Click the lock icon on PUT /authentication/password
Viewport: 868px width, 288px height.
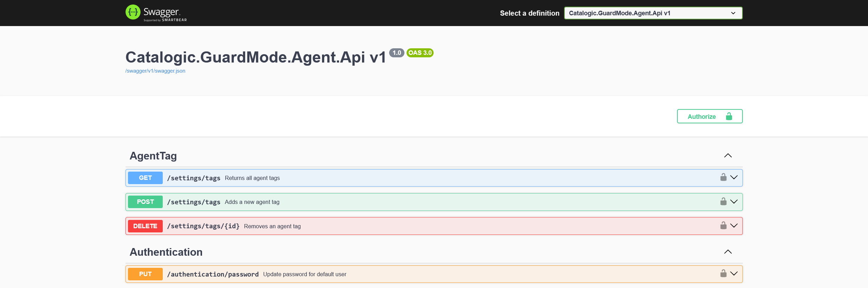[x=723, y=274]
